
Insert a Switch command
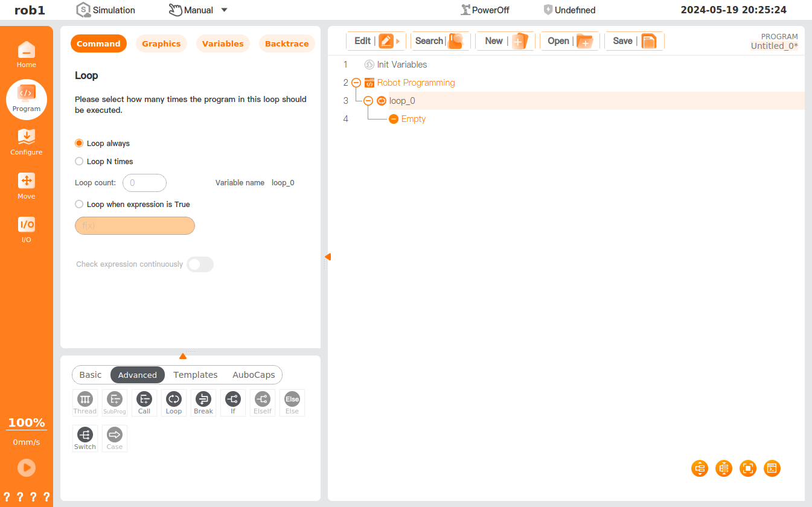[x=85, y=438]
